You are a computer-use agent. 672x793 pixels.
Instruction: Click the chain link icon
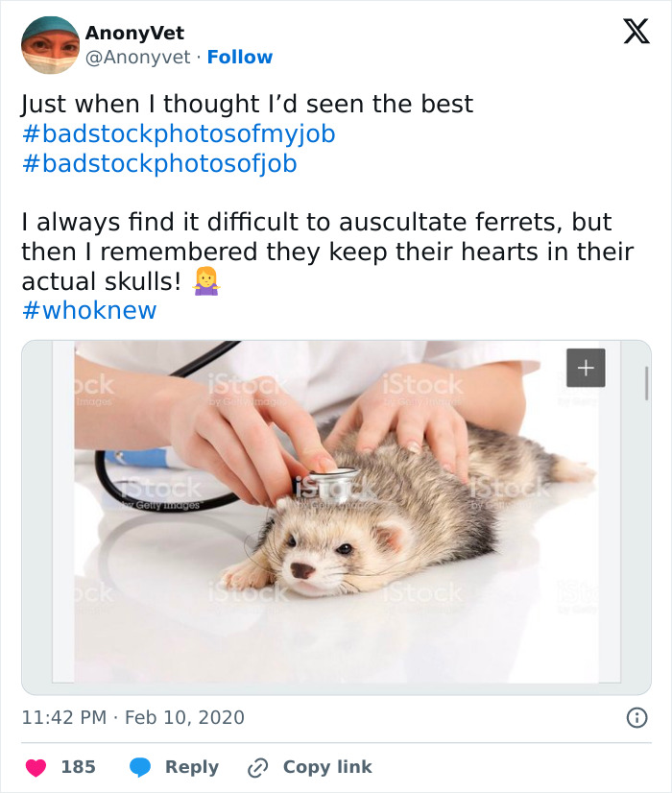pyautogui.click(x=257, y=767)
